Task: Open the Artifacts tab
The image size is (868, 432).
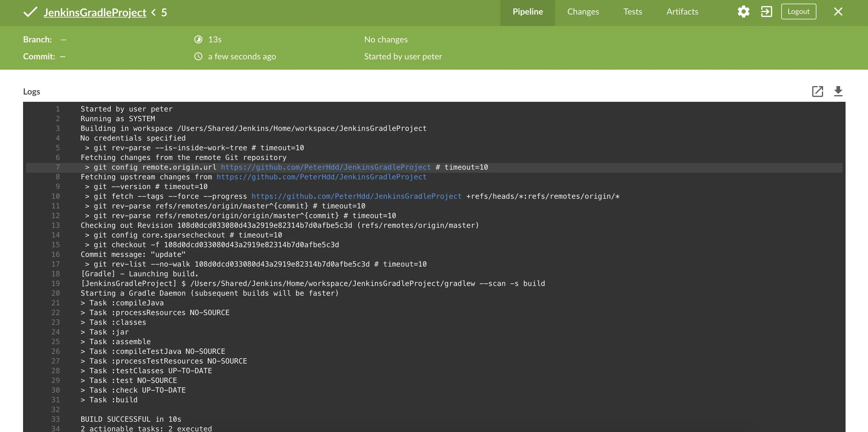Action: point(682,12)
